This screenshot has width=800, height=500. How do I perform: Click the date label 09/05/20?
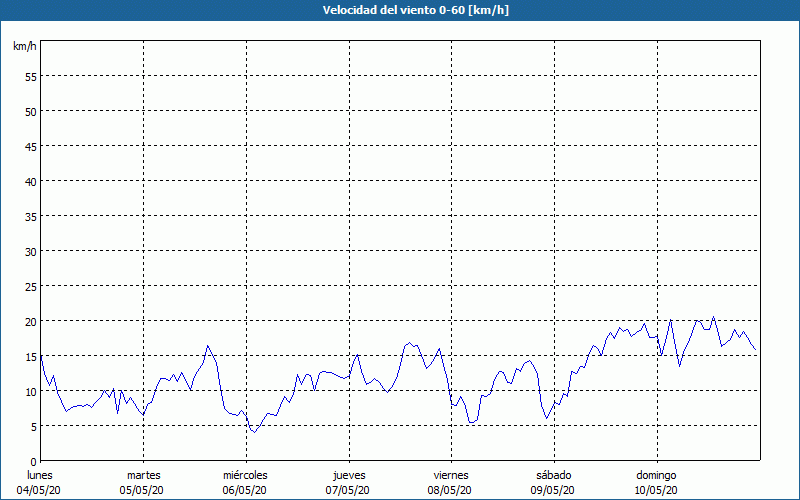coord(553,490)
